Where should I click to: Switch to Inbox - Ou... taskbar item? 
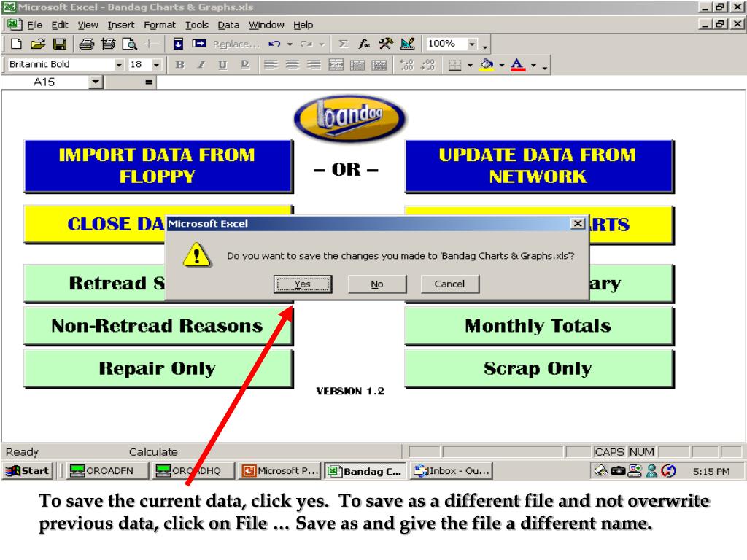451,471
